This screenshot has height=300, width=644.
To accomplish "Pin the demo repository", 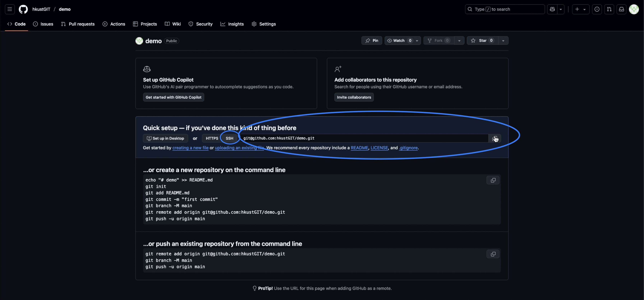I will coord(372,40).
